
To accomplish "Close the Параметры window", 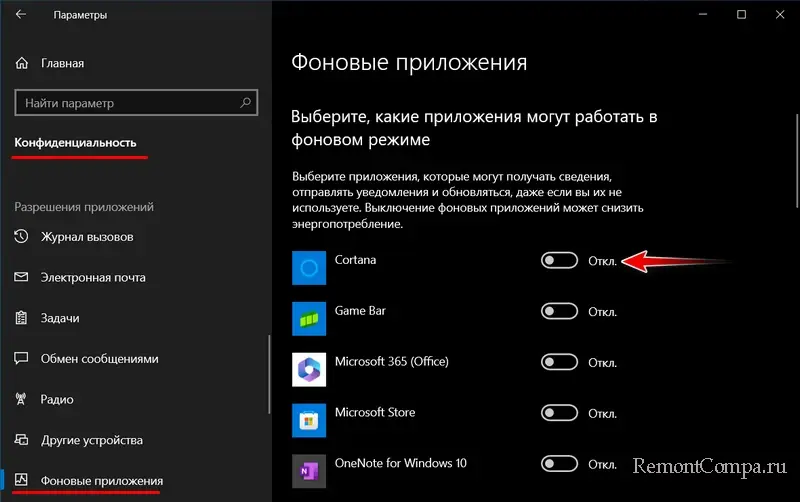I will point(780,14).
